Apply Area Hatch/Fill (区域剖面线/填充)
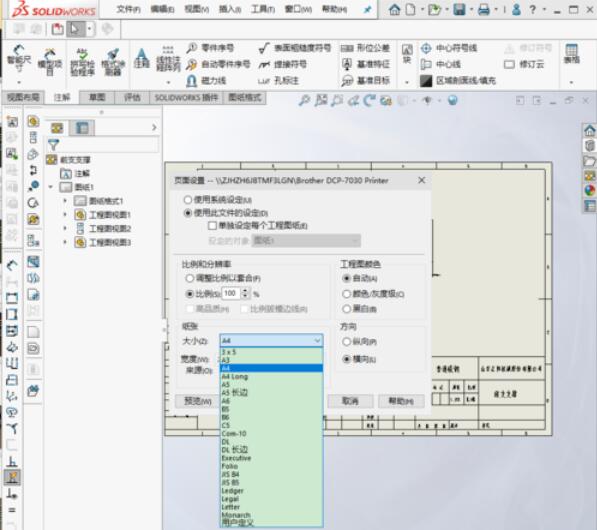 pyautogui.click(x=458, y=80)
